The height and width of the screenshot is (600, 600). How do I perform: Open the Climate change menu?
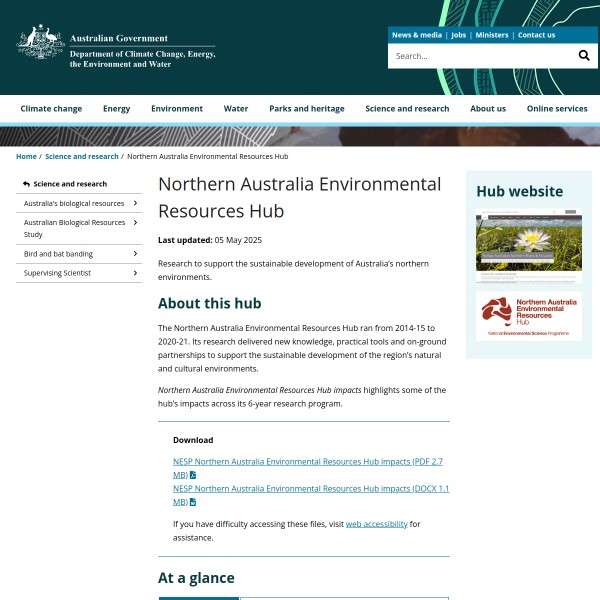(x=51, y=109)
